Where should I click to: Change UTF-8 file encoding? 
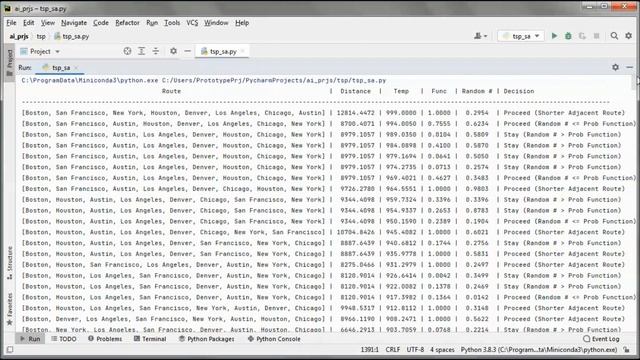[415, 350]
